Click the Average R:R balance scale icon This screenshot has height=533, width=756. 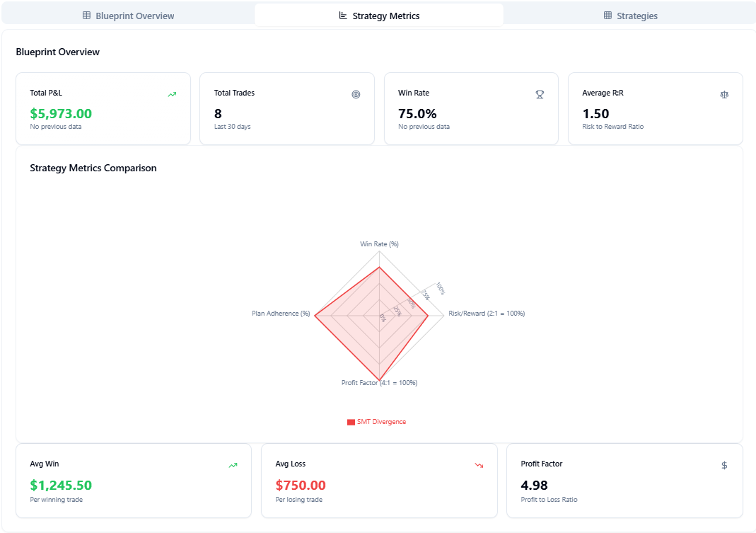(x=723, y=94)
